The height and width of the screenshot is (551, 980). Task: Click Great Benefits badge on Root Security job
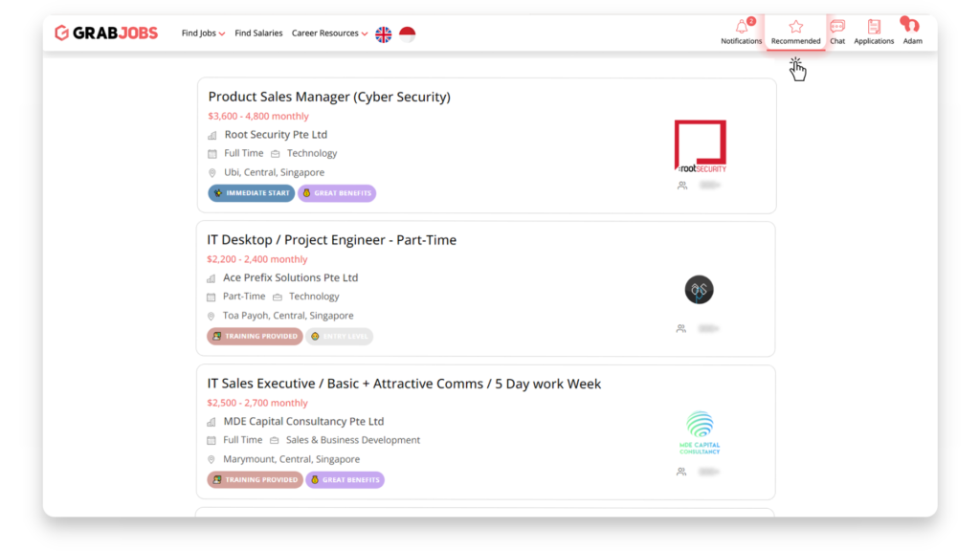(x=337, y=193)
